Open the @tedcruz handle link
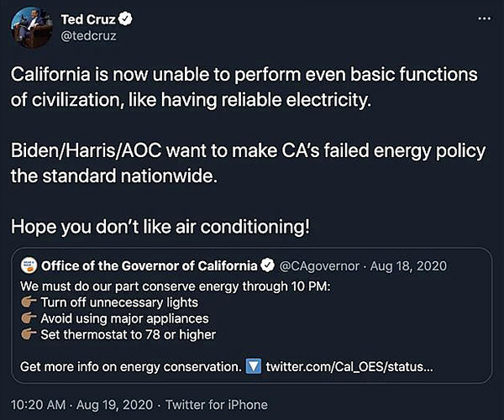This screenshot has height=420, width=504. pyautogui.click(x=88, y=35)
